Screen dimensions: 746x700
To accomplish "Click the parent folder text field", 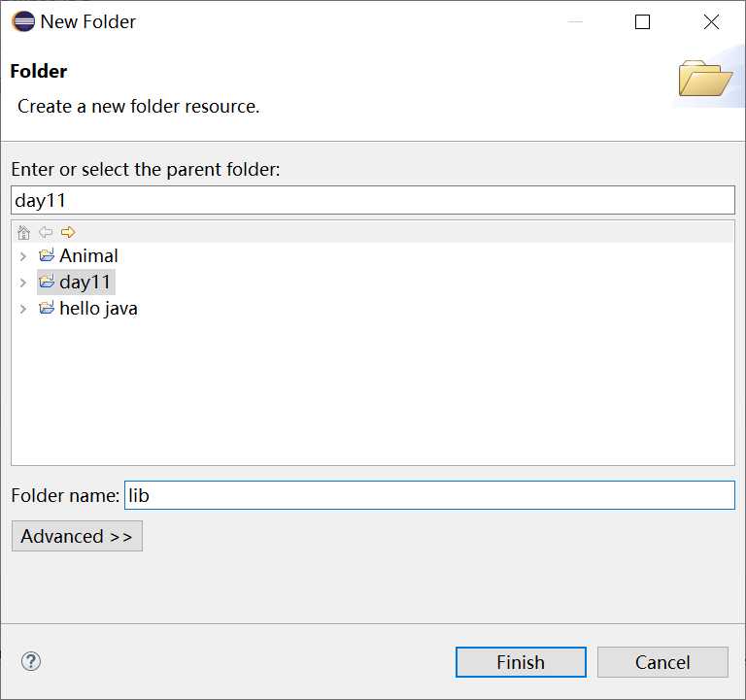I will coord(373,201).
